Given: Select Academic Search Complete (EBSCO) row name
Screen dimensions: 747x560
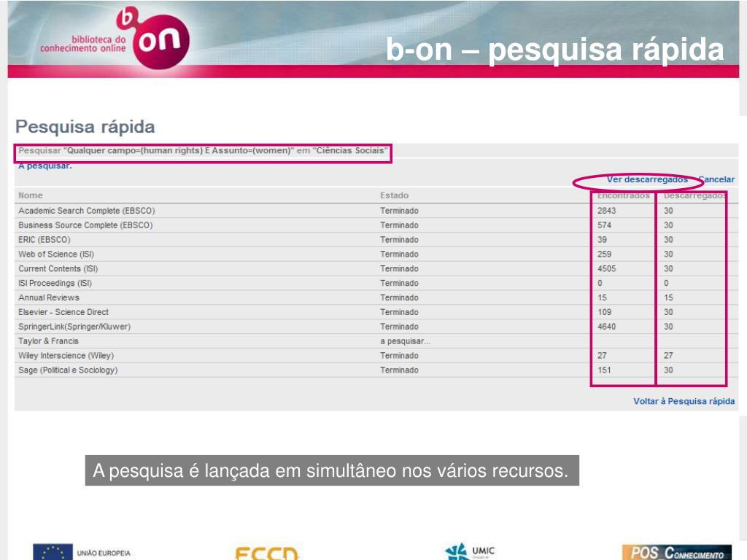Looking at the screenshot, I should coord(87,211).
